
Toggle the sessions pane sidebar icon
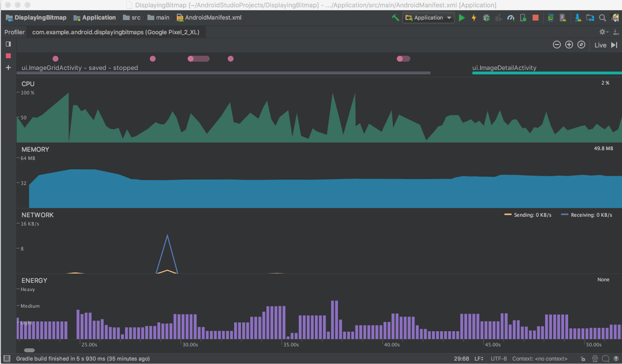click(8, 44)
